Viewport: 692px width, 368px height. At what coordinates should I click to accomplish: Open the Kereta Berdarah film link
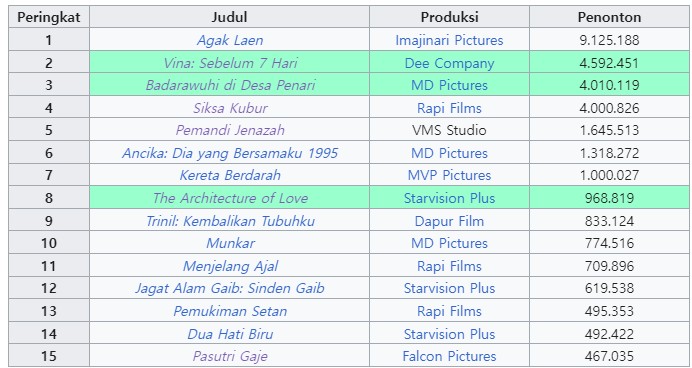tap(230, 175)
